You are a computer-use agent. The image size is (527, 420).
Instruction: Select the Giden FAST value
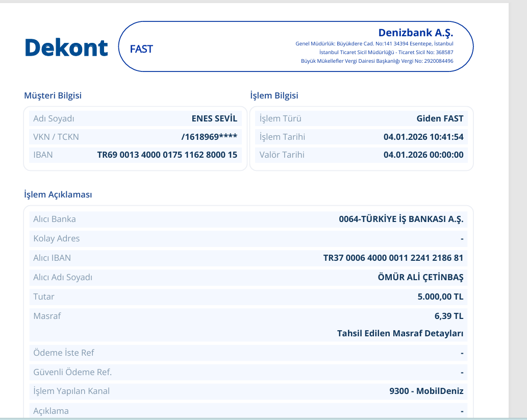pyautogui.click(x=440, y=119)
